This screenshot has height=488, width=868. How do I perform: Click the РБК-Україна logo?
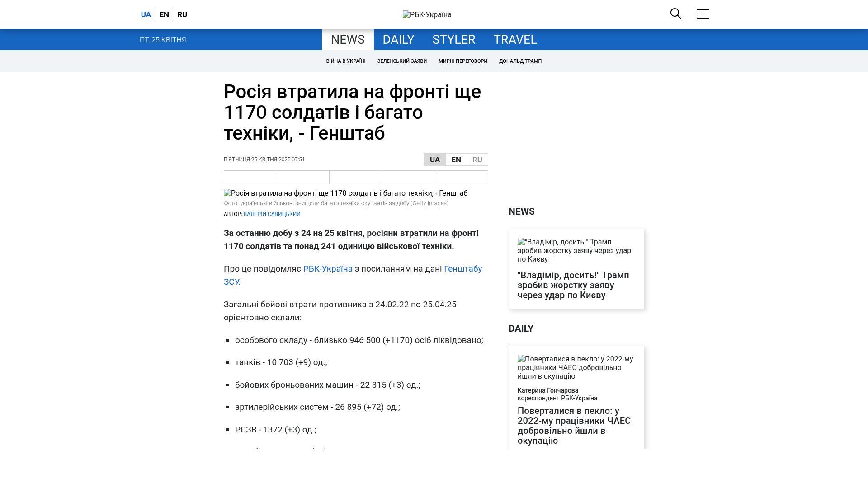pyautogui.click(x=427, y=14)
